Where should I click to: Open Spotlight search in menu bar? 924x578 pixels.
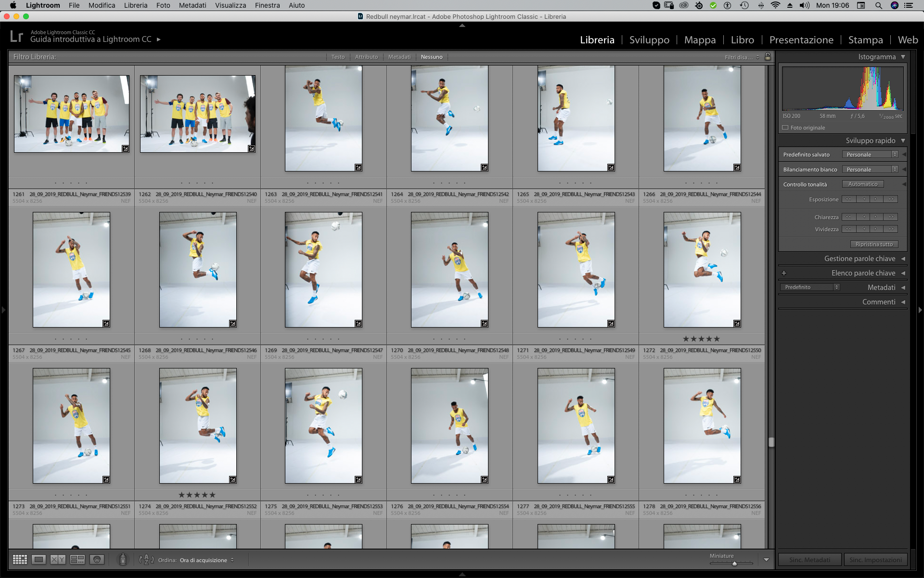coord(879,5)
